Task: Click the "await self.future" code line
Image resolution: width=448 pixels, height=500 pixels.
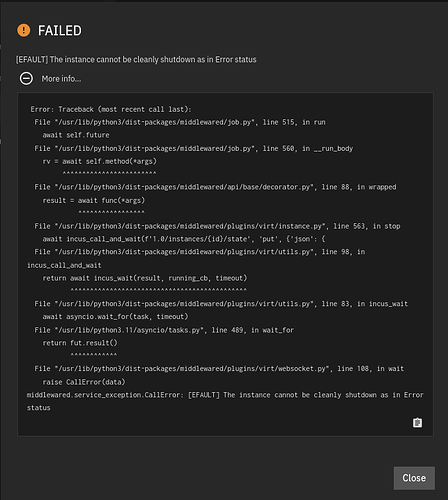Action: [76, 135]
